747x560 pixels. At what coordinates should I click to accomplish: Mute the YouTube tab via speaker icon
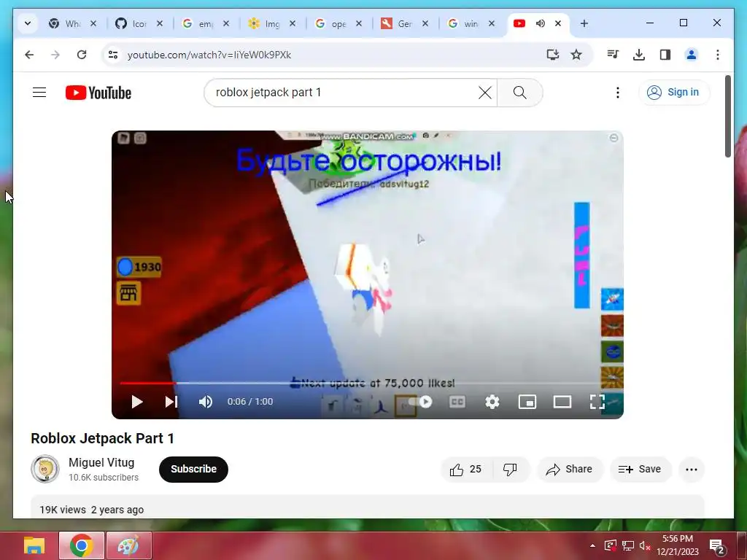(541, 23)
